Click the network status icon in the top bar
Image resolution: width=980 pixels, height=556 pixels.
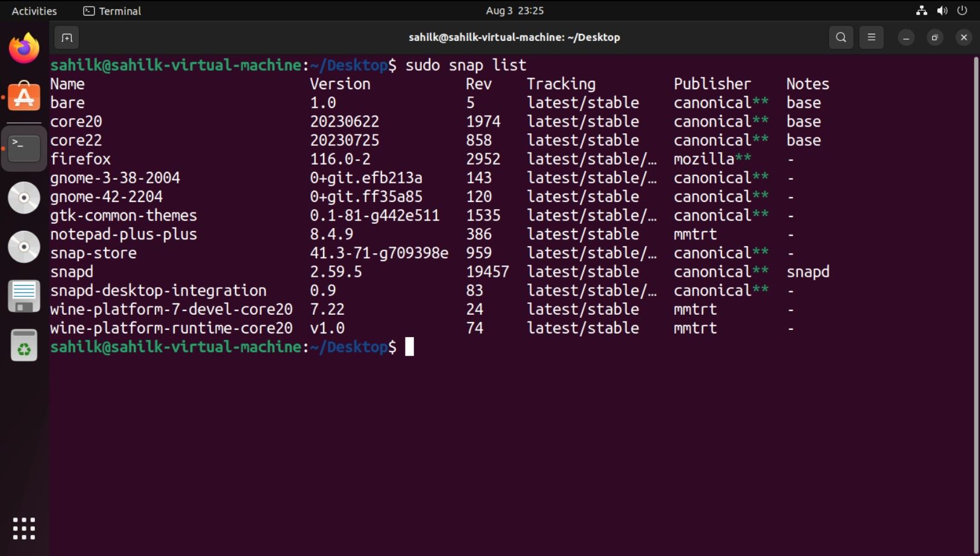(x=921, y=10)
